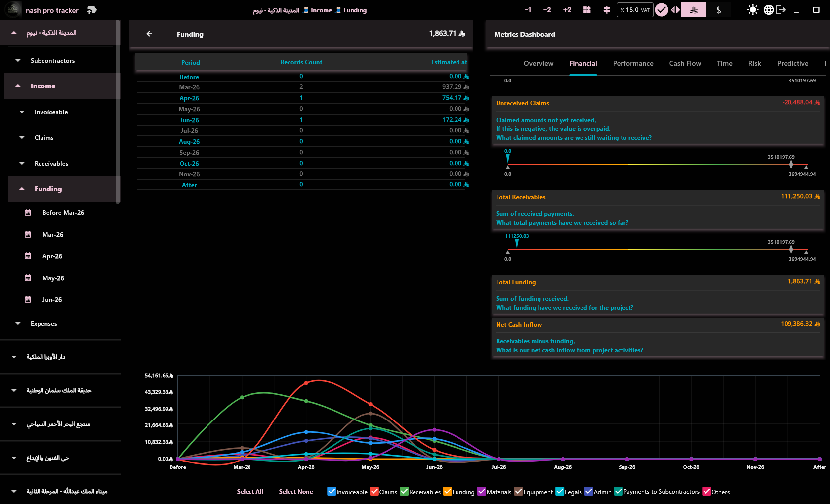The height and width of the screenshot is (504, 830).
Task: Expand the Expenses sidebar section
Action: (18, 323)
